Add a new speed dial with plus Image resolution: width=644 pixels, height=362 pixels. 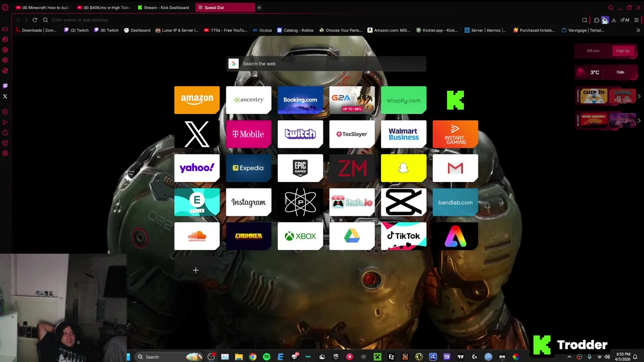(x=196, y=270)
